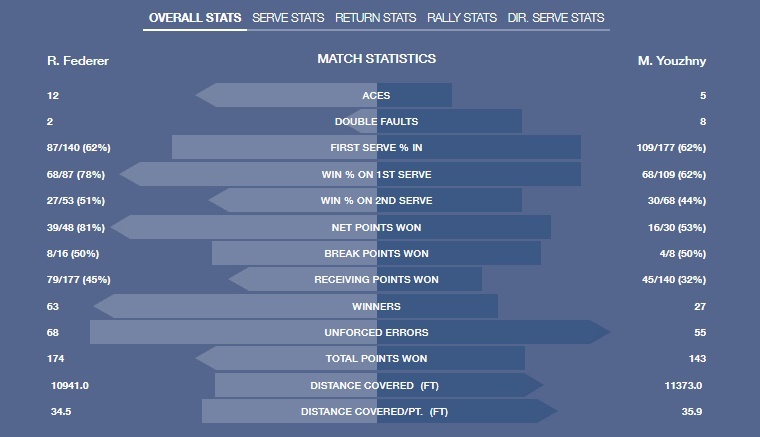Screen dimensions: 760x437
Task: Show the Dir. Serve Stats tab
Action: pyautogui.click(x=556, y=18)
